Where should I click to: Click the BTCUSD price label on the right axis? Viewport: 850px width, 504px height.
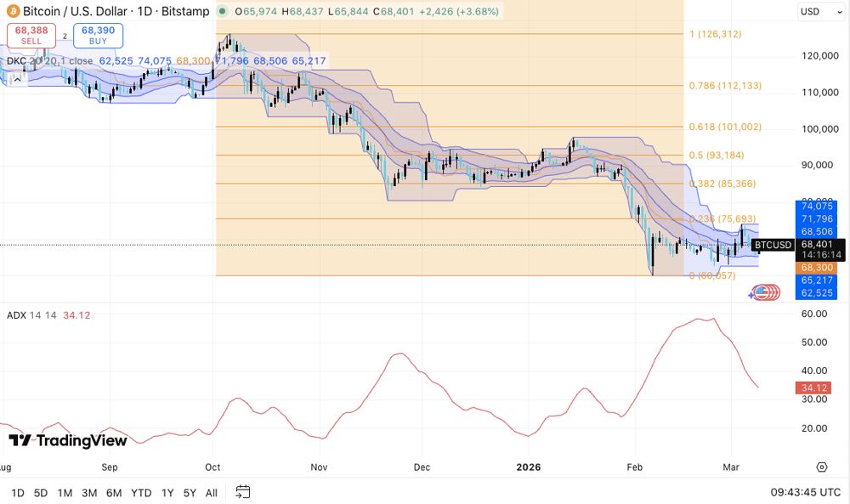tap(773, 244)
